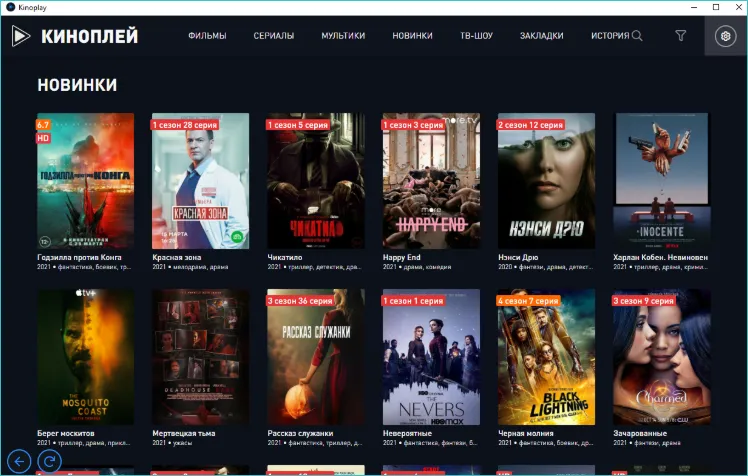
Task: Click the 2 сезон 12 серия badge
Action: pyautogui.click(x=530, y=125)
